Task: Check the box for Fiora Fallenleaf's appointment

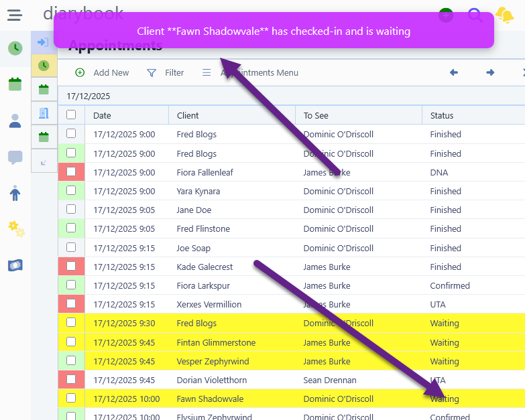Action: click(x=71, y=172)
